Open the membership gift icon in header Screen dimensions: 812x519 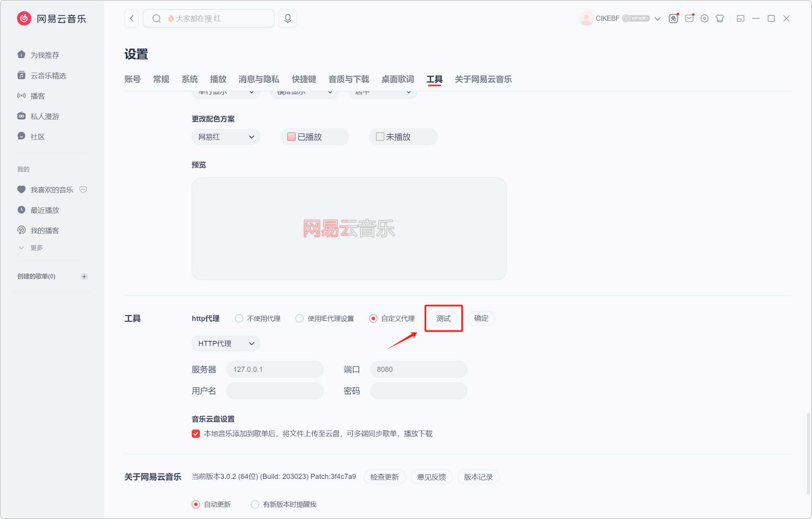point(674,18)
